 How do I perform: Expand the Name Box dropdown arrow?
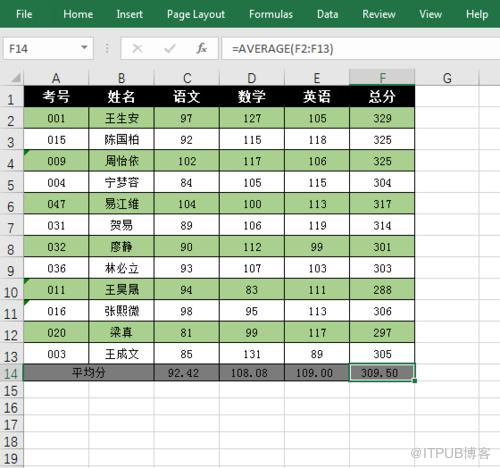click(x=84, y=48)
